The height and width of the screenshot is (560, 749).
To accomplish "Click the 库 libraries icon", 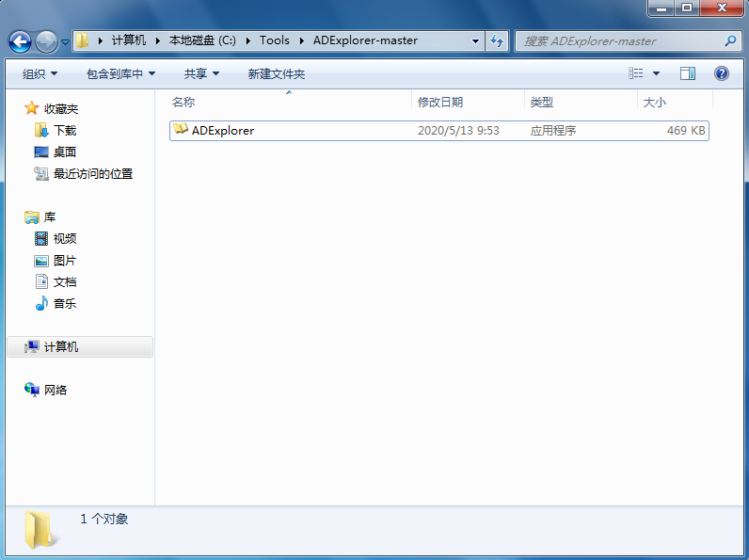I will coord(32,217).
